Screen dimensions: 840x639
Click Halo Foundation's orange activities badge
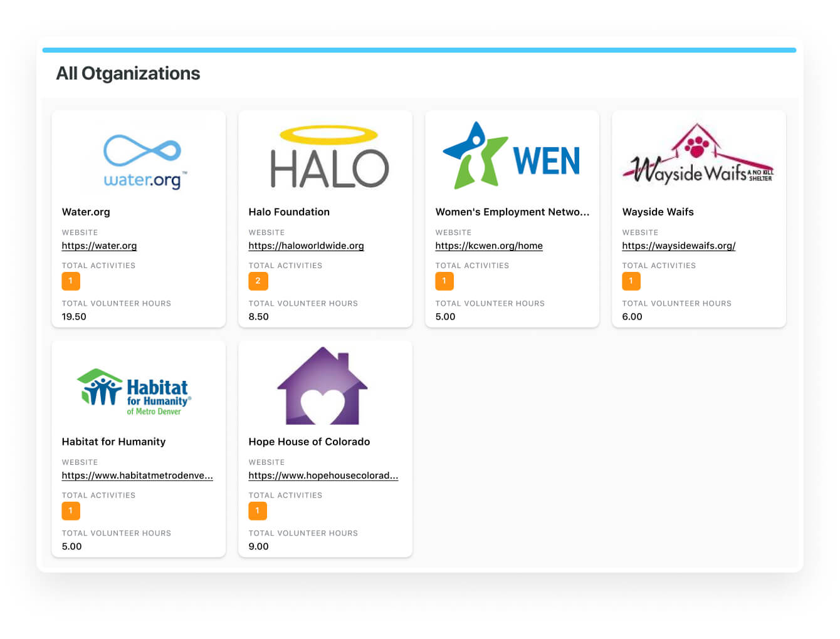(x=258, y=281)
